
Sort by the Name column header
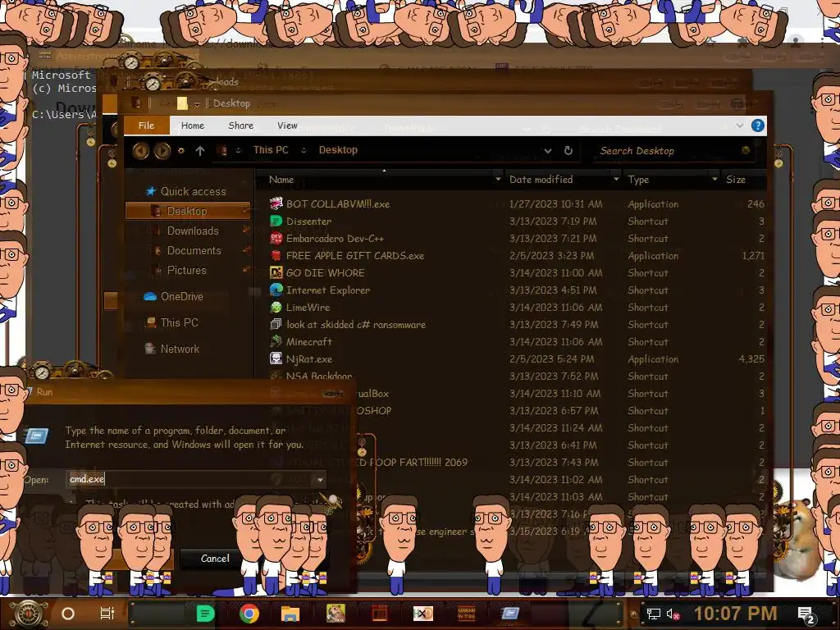point(281,180)
